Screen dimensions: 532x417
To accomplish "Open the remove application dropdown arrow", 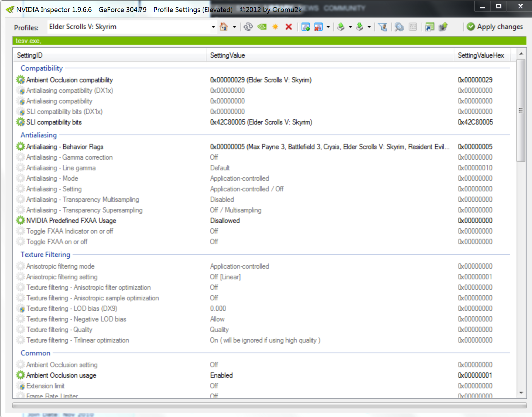I will click(328, 27).
